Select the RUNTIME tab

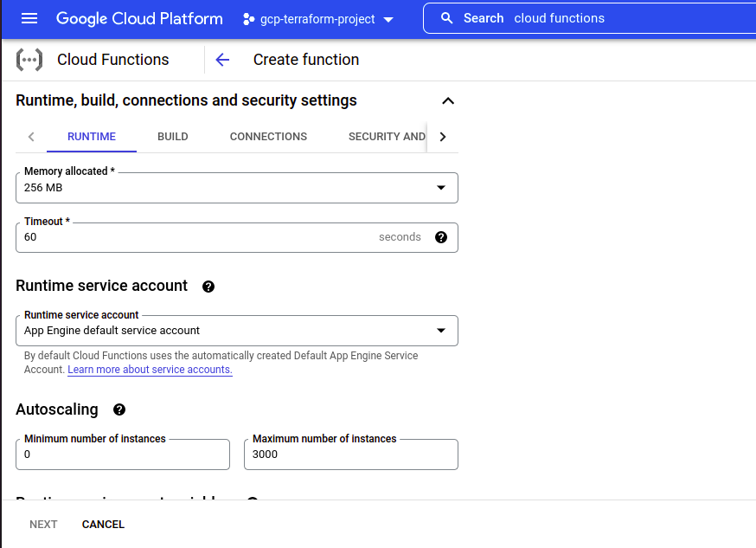(92, 137)
